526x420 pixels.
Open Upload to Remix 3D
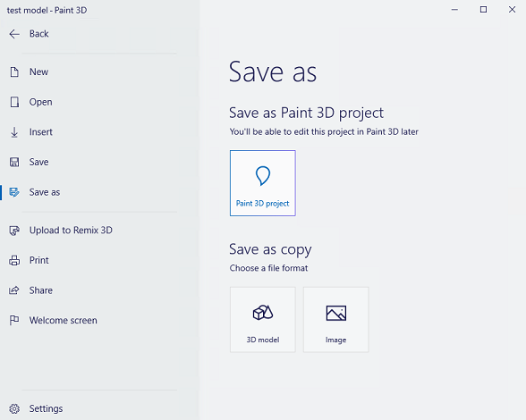tap(71, 231)
